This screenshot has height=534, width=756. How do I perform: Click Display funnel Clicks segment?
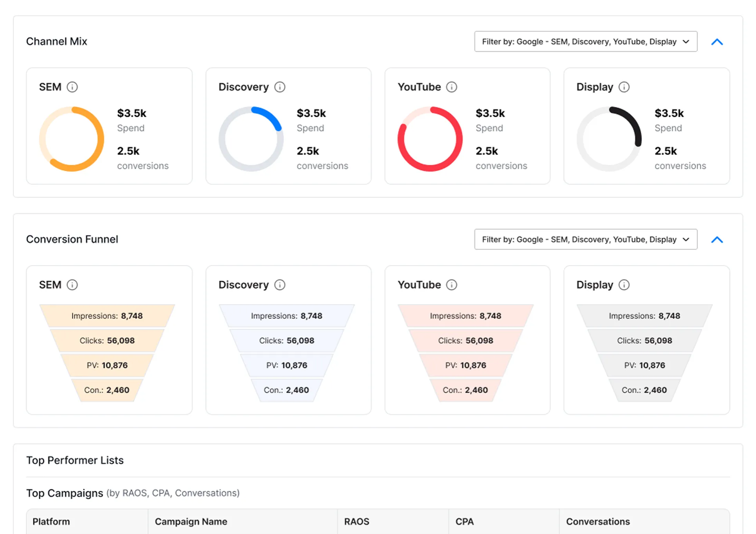tap(644, 341)
